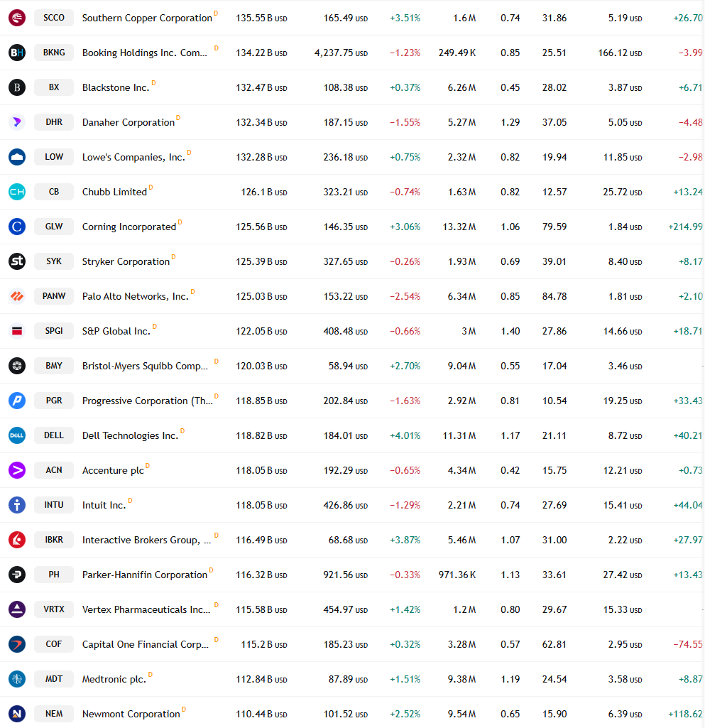Click EPS value 27.42 USD
This screenshot has width=705, height=728.
(x=623, y=575)
